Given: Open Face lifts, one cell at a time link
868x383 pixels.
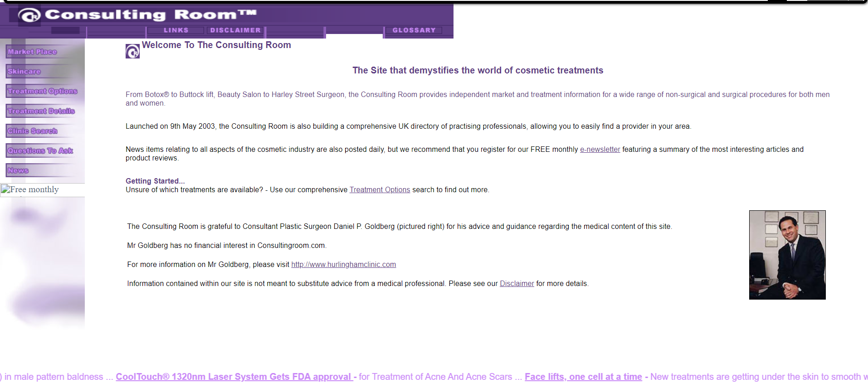Looking at the screenshot, I should 583,377.
